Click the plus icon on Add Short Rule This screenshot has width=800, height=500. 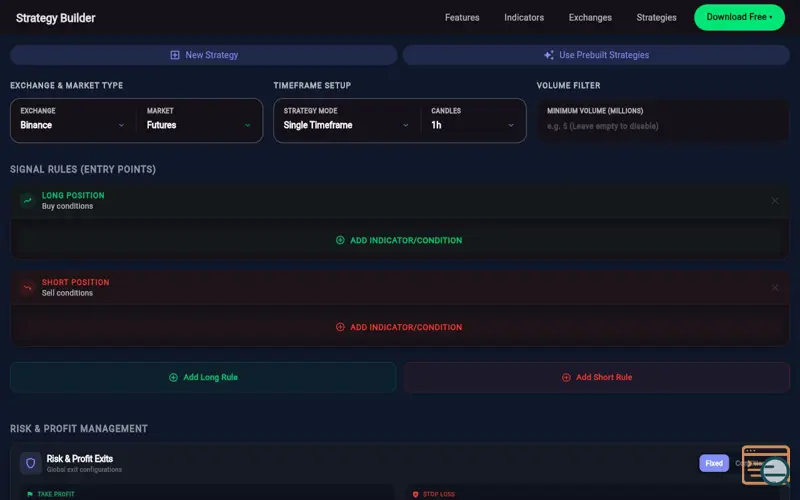tap(566, 378)
